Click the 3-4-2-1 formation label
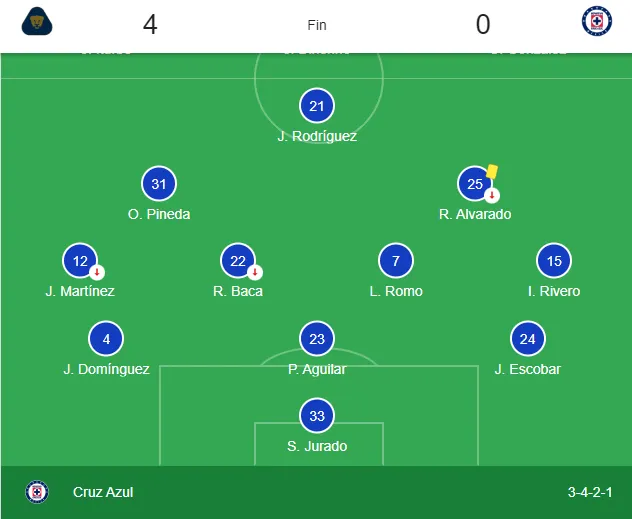 590,492
